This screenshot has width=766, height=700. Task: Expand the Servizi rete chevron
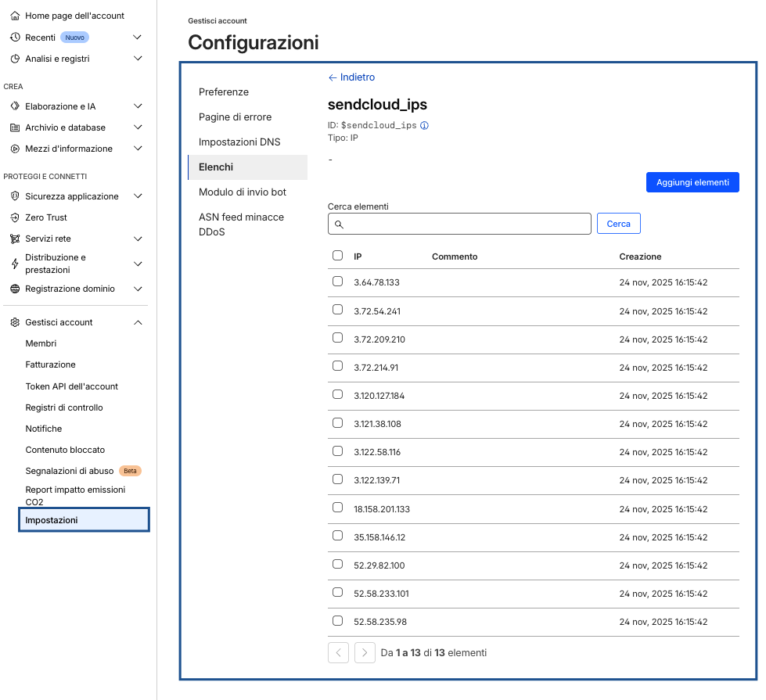138,239
